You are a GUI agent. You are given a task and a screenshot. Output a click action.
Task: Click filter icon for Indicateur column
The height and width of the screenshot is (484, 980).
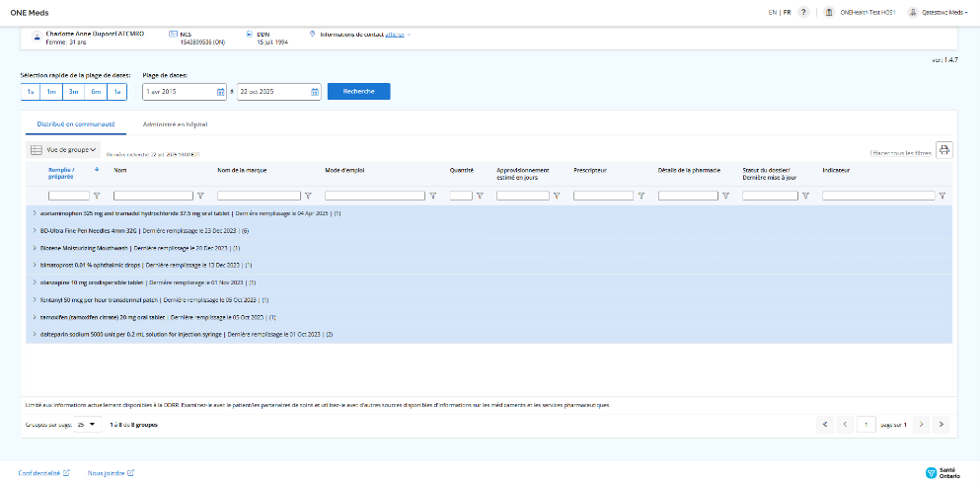pos(942,196)
